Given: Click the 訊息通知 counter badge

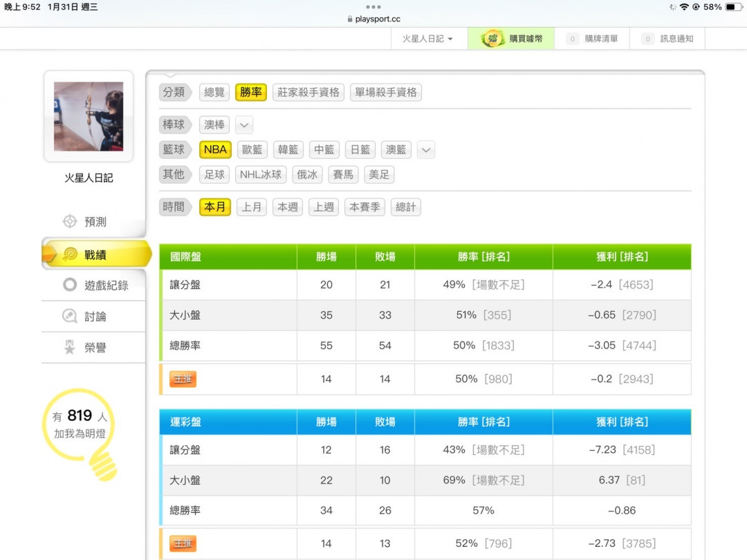Looking at the screenshot, I should [647, 39].
